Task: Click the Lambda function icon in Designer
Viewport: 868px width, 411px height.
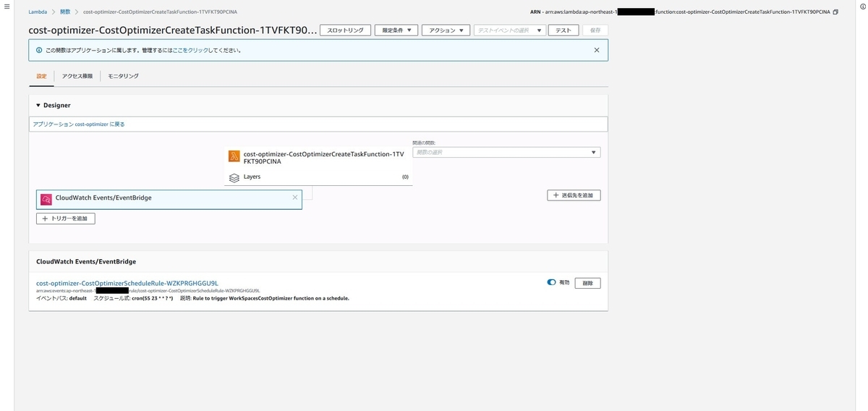Action: click(x=234, y=156)
